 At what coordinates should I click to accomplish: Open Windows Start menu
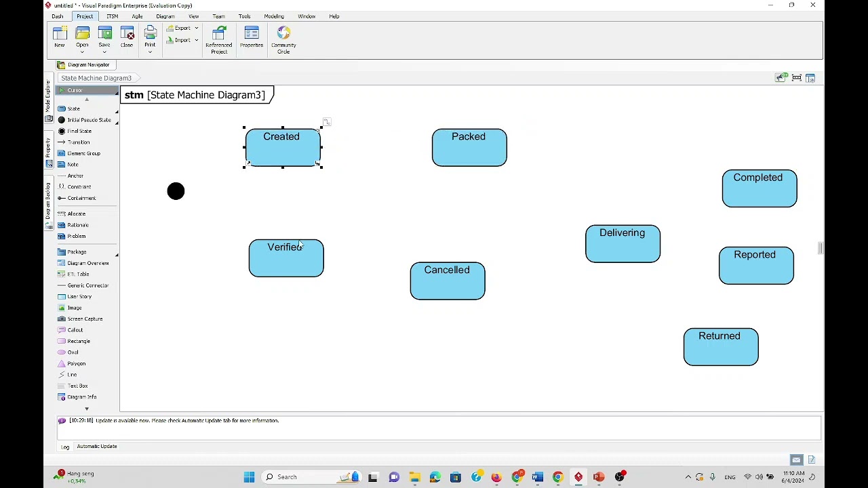(249, 477)
